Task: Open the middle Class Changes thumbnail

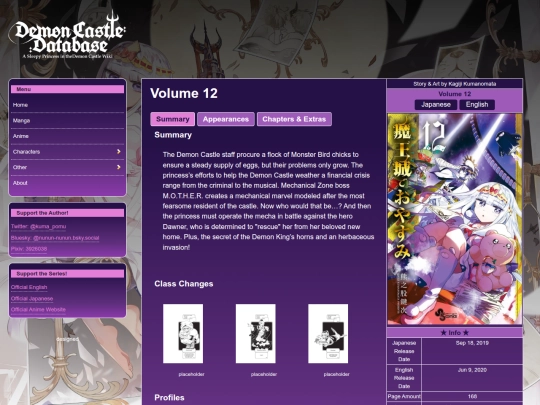Action: [256, 333]
